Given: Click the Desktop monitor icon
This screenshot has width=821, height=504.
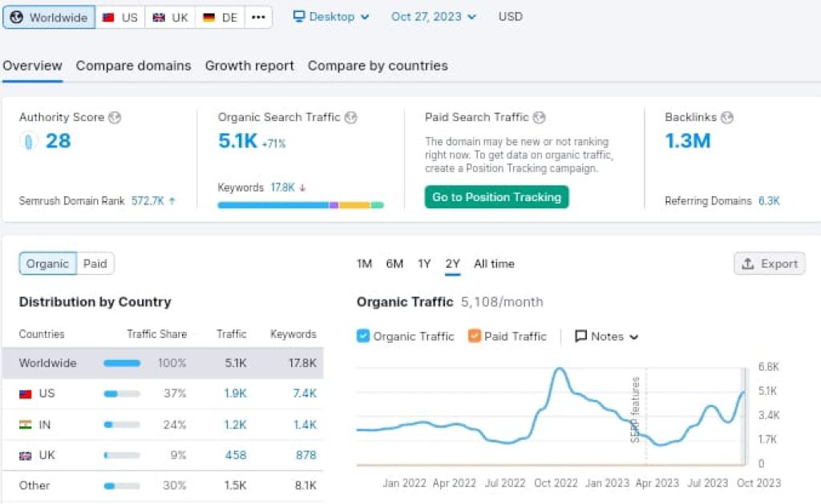Looking at the screenshot, I should coord(299,16).
